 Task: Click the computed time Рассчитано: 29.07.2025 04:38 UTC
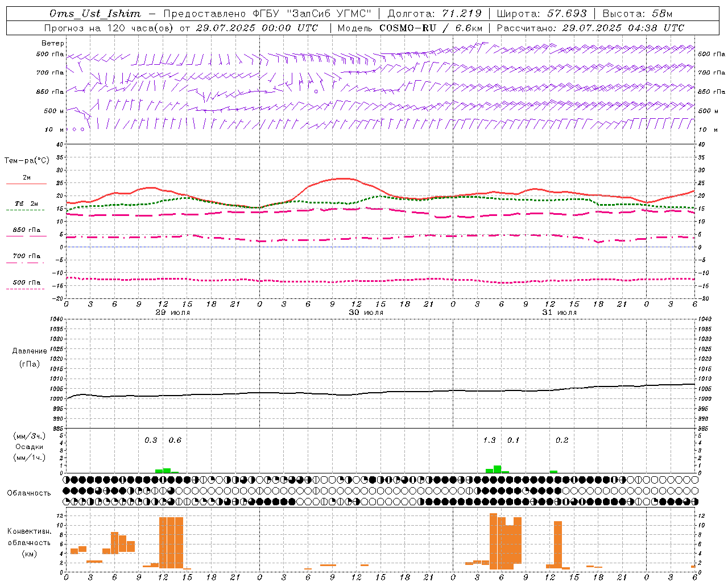590,28
